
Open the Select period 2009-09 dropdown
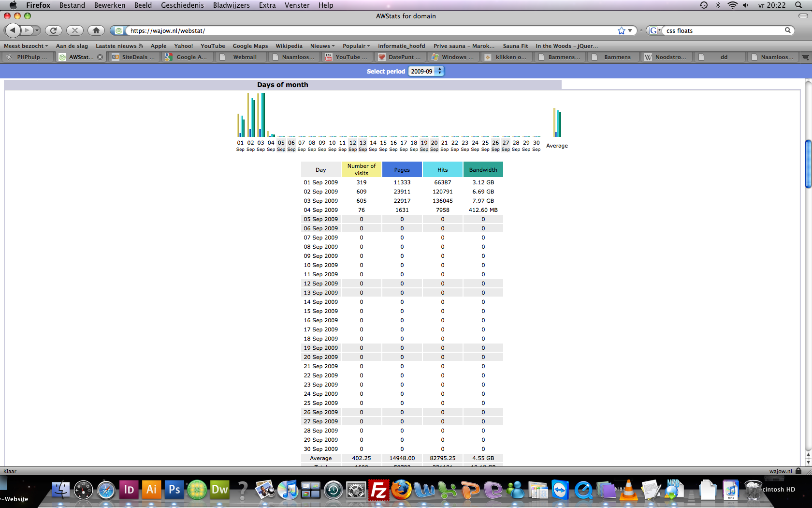[426, 71]
